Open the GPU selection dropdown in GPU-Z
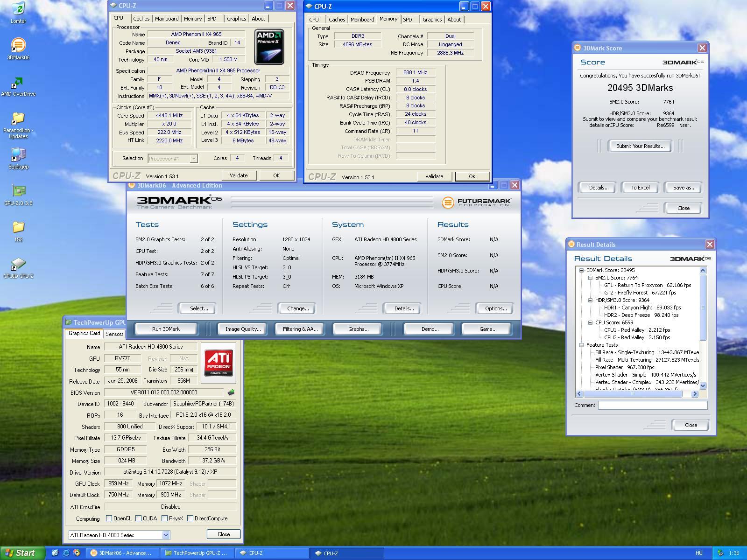The width and height of the screenshot is (747, 560). [166, 535]
